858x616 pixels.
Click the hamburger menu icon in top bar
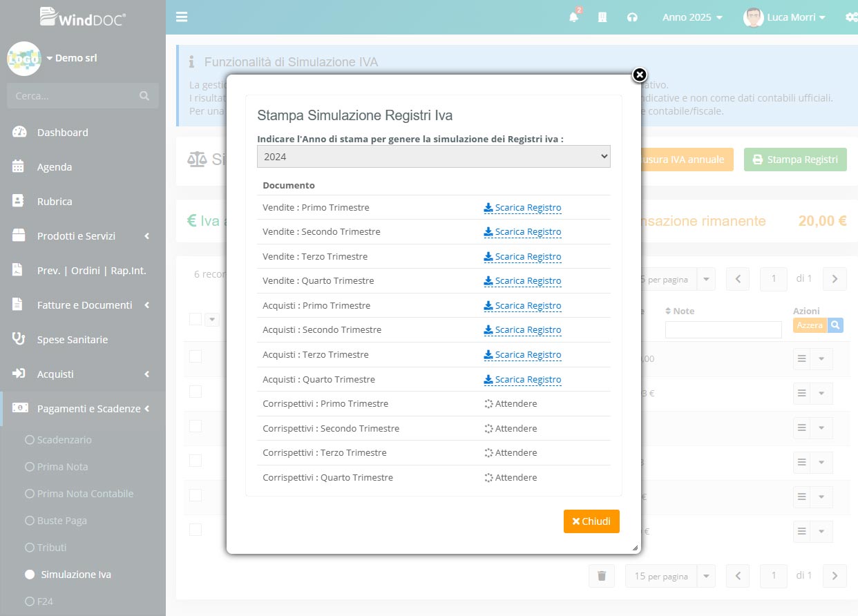point(182,17)
